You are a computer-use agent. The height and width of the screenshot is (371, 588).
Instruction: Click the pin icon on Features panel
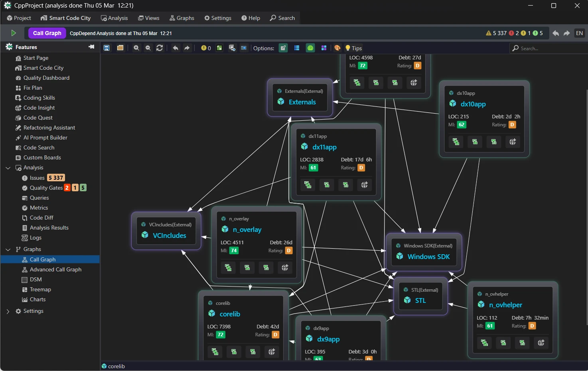click(91, 47)
